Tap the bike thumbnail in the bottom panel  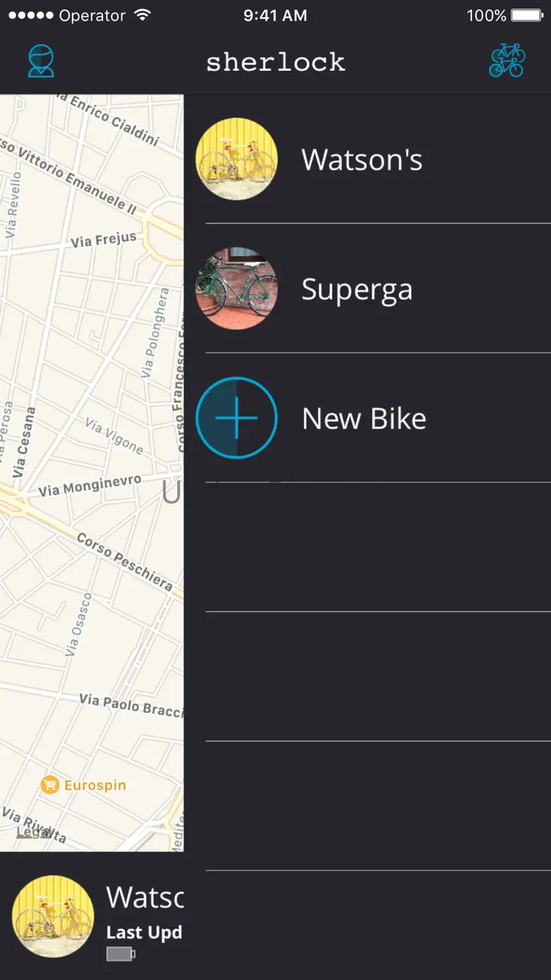(x=53, y=916)
